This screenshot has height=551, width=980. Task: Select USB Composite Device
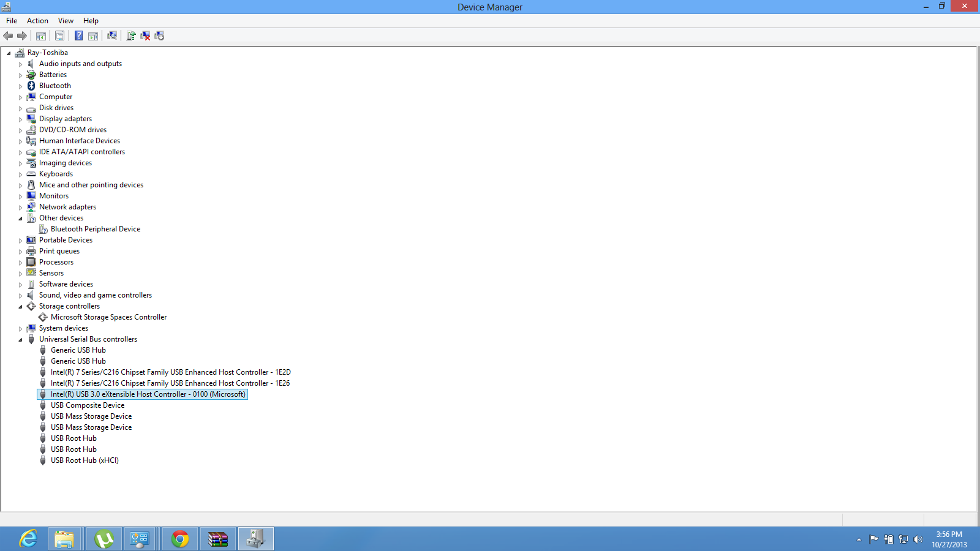click(88, 405)
